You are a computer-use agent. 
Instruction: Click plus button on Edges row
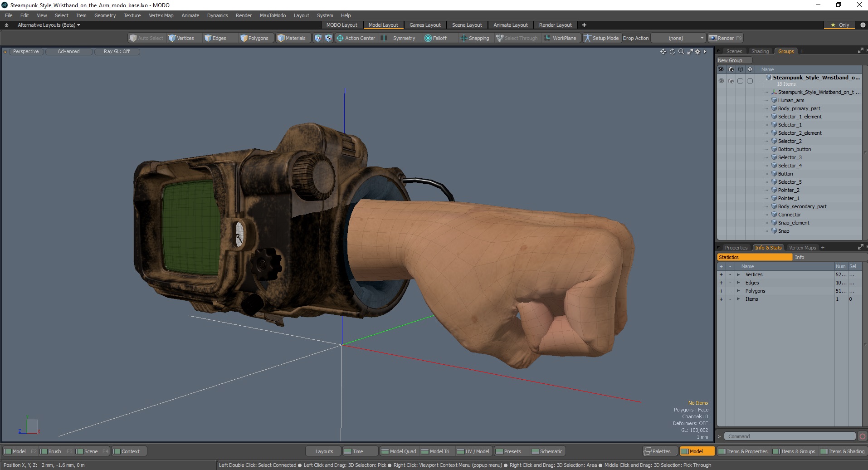pyautogui.click(x=721, y=283)
